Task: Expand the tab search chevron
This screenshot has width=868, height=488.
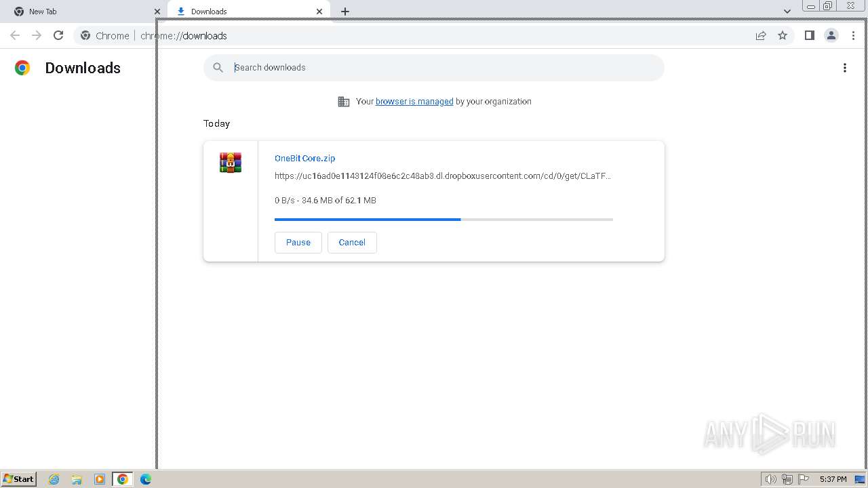Action: point(787,12)
